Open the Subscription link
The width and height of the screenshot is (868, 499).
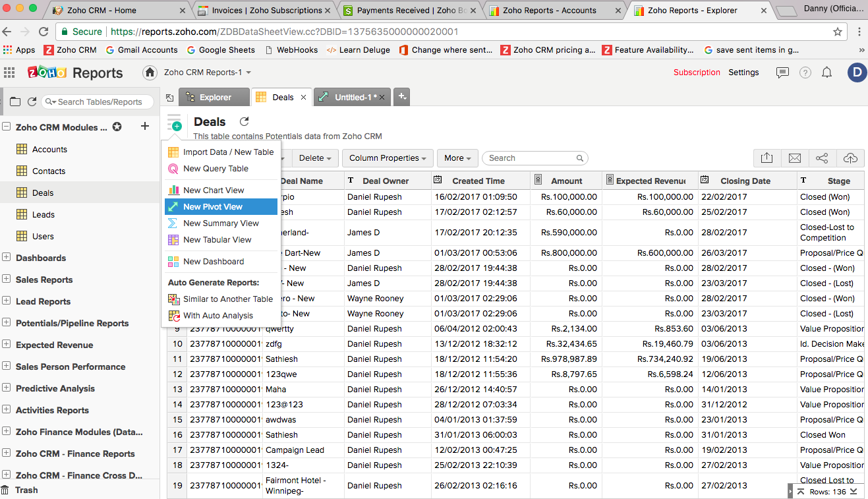pos(697,73)
